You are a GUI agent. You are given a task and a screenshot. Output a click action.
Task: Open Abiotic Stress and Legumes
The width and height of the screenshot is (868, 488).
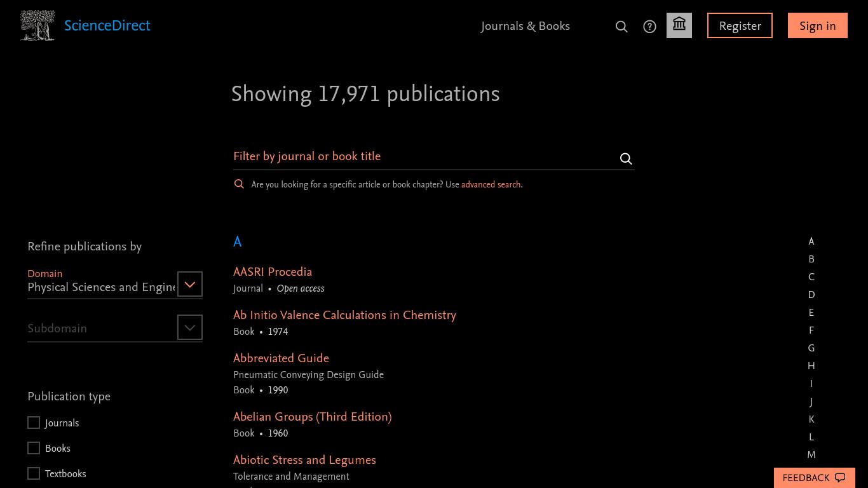pyautogui.click(x=304, y=460)
